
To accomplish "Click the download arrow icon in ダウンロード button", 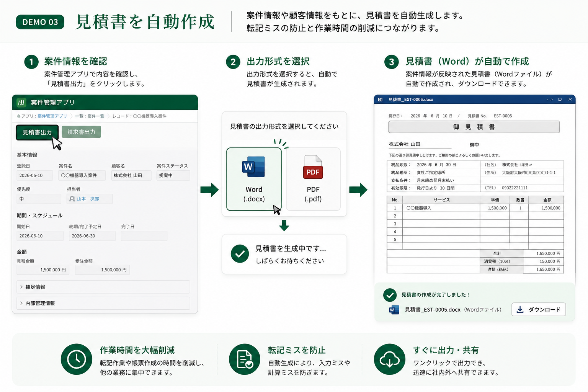I will pos(520,310).
